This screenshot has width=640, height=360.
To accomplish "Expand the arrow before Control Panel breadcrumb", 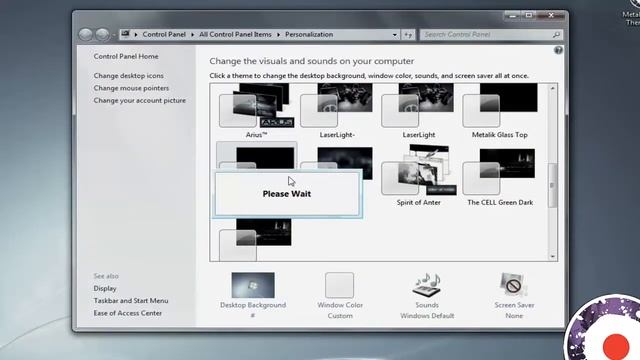I will point(136,35).
